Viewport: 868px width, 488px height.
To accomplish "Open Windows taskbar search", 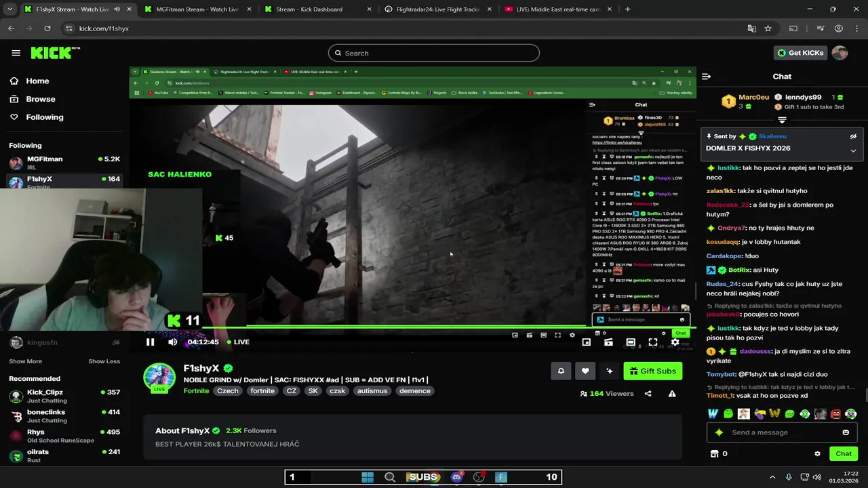I will [390, 477].
